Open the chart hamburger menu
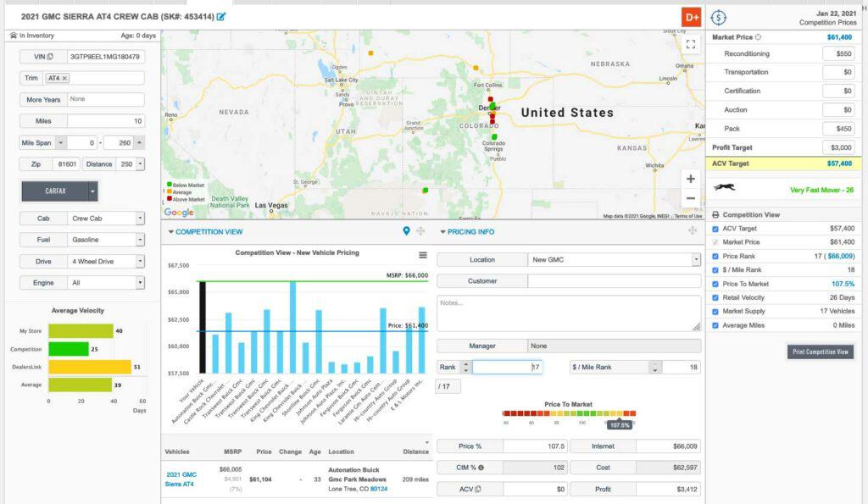Screen dimensions: 868x504 (x=423, y=255)
